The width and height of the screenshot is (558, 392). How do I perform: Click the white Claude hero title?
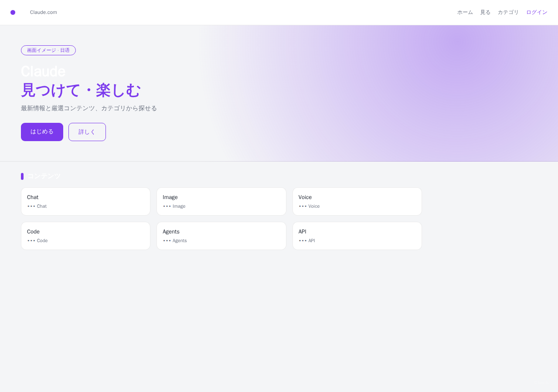[x=43, y=71]
